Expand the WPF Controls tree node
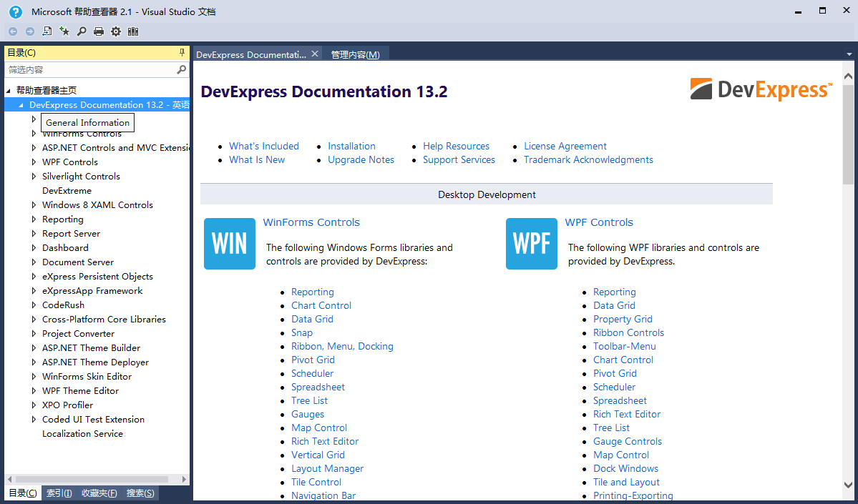The height and width of the screenshot is (504, 858). click(34, 162)
